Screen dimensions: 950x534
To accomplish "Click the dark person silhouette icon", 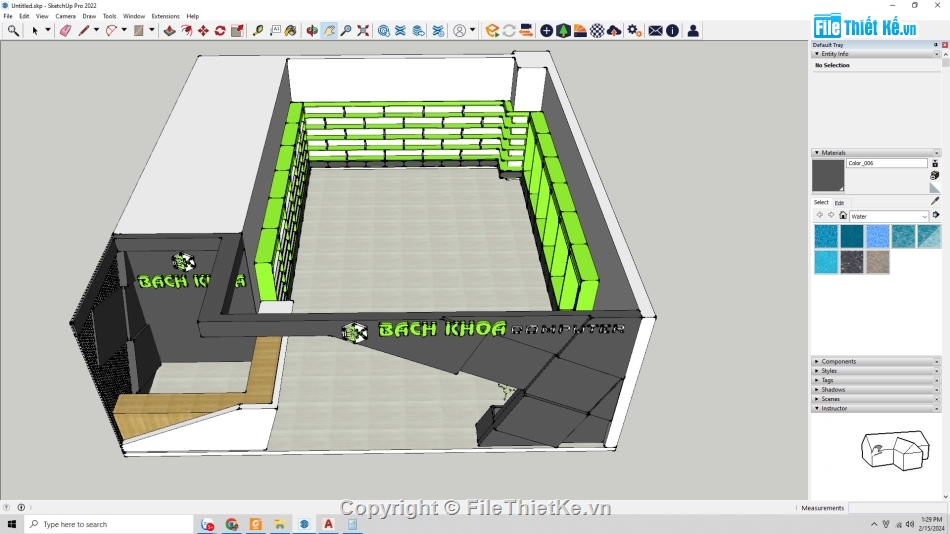I will [x=693, y=30].
